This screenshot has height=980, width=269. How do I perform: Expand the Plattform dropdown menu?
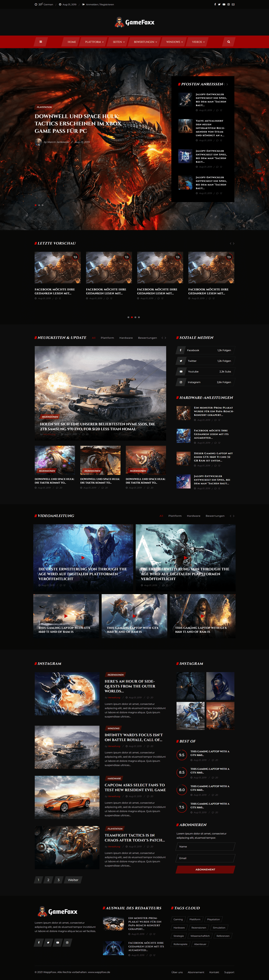94,42
